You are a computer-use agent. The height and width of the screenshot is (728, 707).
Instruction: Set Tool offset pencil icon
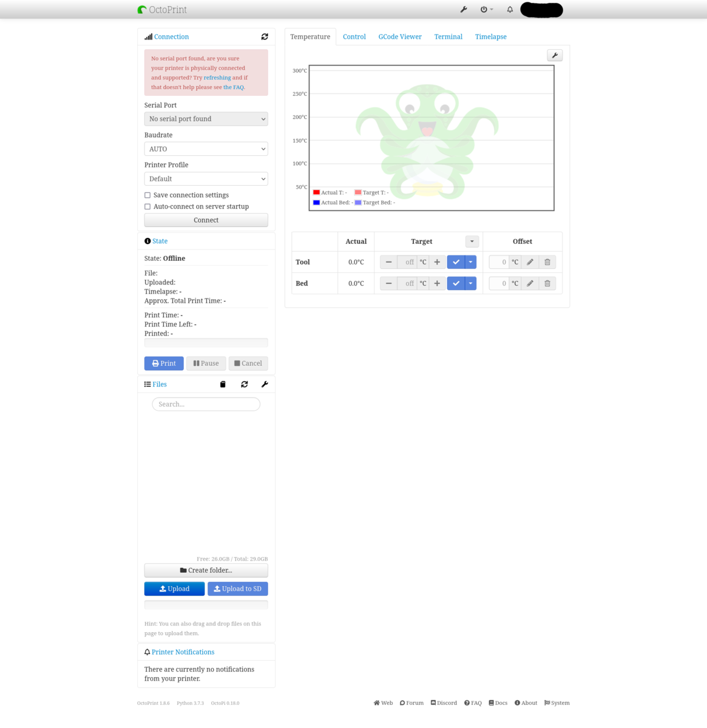pyautogui.click(x=530, y=262)
